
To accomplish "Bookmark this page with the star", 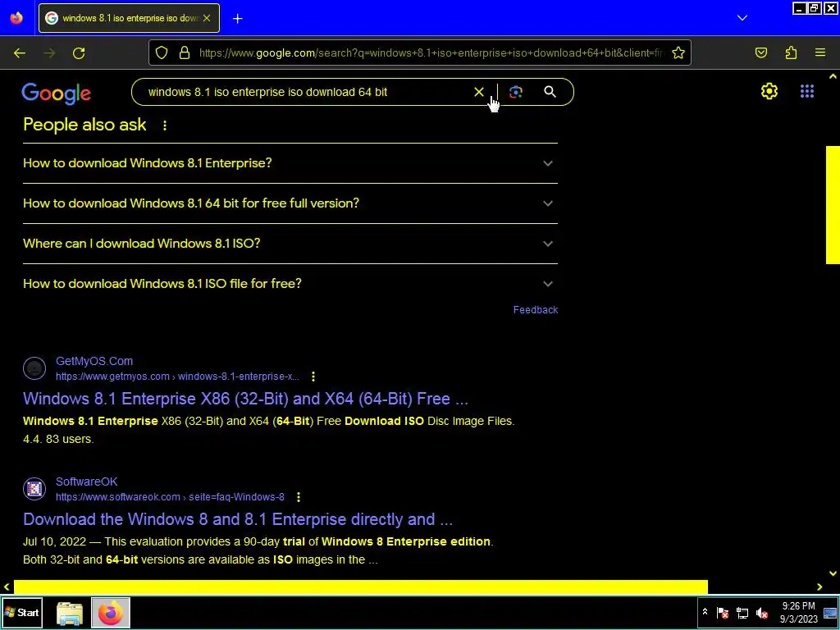I will (678, 52).
